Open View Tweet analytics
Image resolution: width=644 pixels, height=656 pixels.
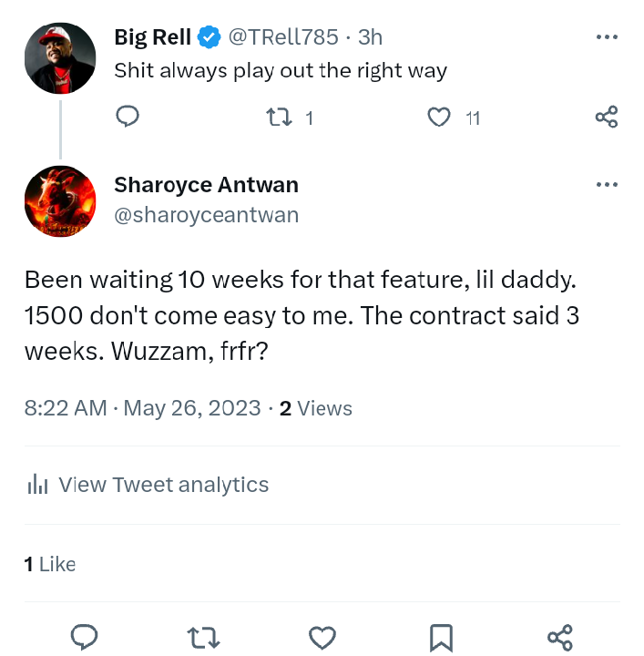click(x=163, y=485)
